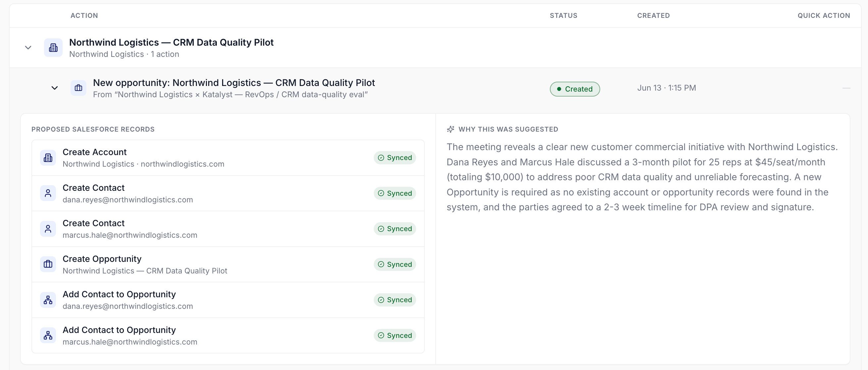Collapse the New opportunity action chevron
The image size is (868, 370).
[55, 88]
